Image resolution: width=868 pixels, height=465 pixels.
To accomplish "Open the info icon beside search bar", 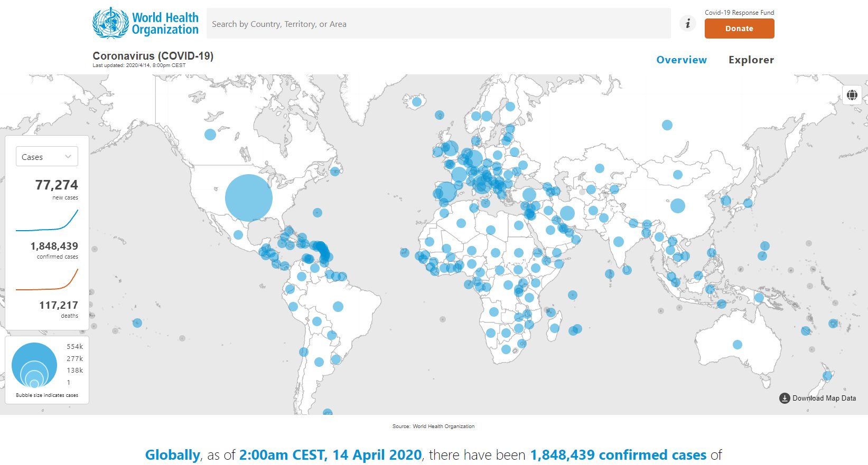I will coord(687,24).
